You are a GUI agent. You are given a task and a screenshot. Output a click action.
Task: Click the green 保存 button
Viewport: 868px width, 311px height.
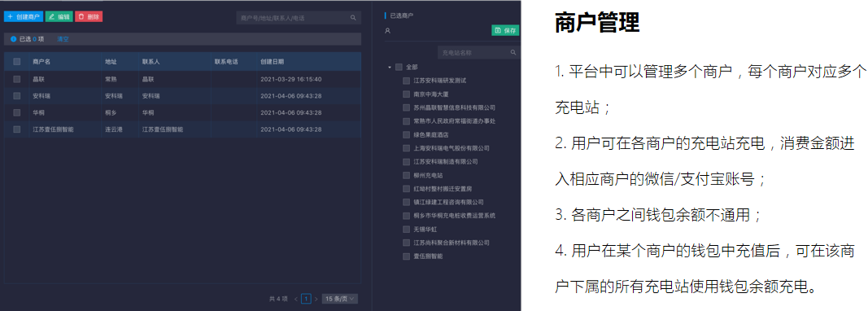tap(505, 30)
